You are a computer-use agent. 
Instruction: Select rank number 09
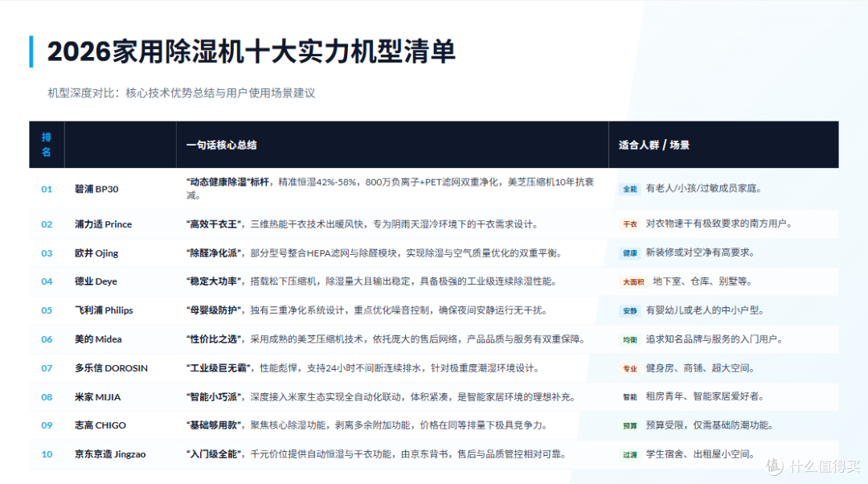pos(47,425)
